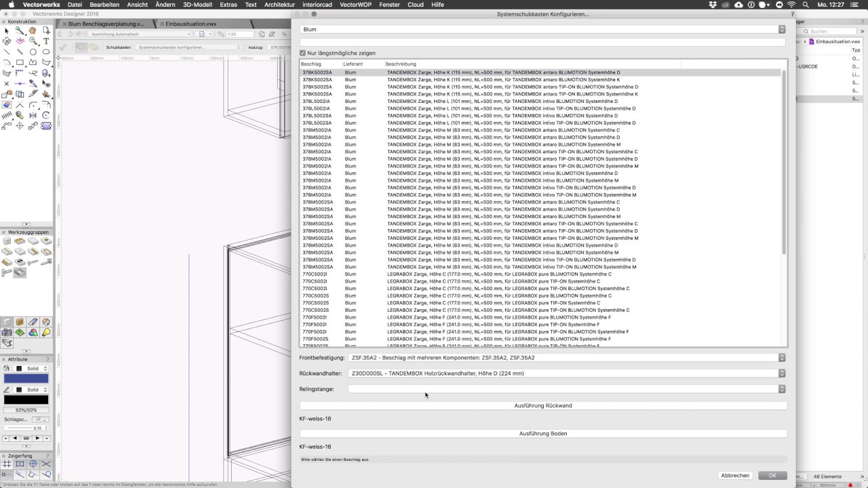Toggle Snap to Intersection in Zeigerfang
Image resolution: width=868 pixels, height=488 pixels.
46,464
